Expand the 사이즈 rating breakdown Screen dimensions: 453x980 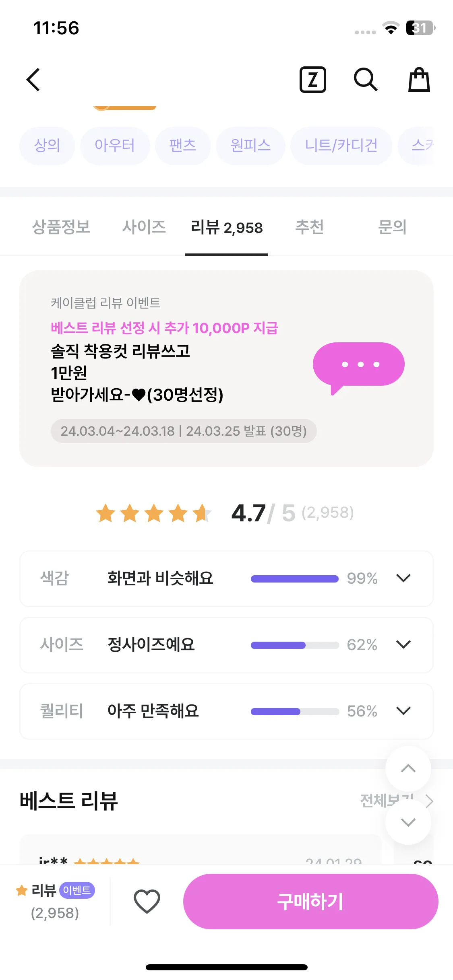403,644
